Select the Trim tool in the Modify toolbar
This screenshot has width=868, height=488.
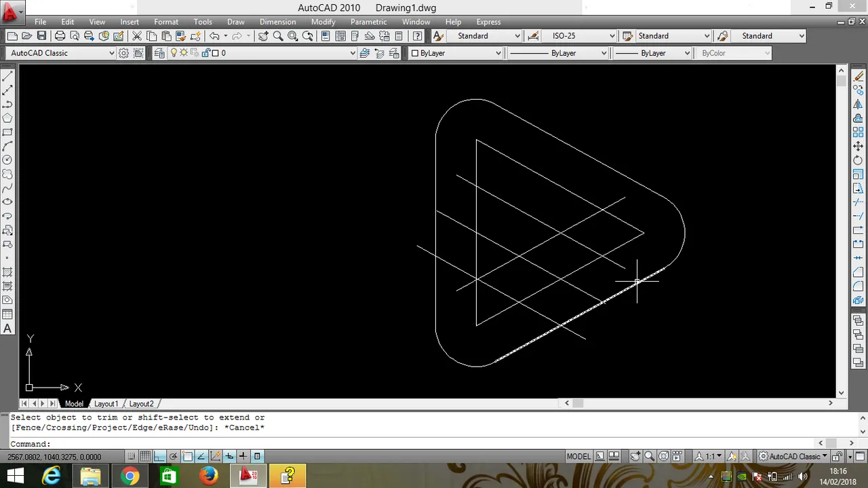pyautogui.click(x=859, y=202)
